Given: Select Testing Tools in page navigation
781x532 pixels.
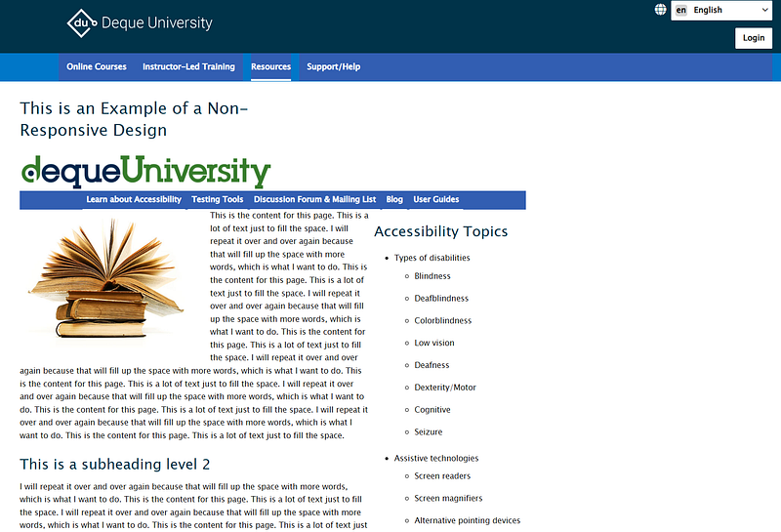Looking at the screenshot, I should coord(218,199).
